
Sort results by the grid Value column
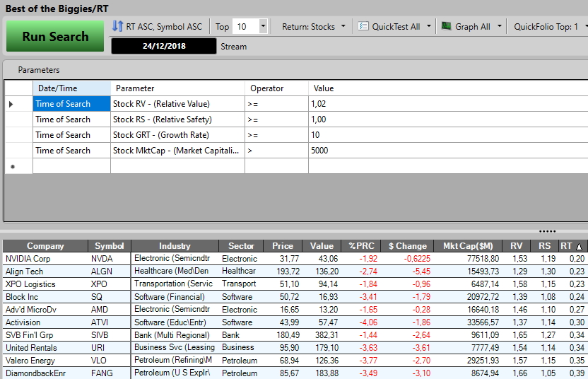[x=322, y=246]
